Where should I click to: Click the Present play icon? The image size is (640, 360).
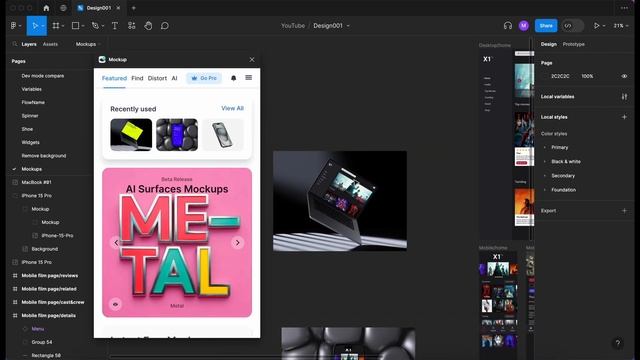coord(597,26)
